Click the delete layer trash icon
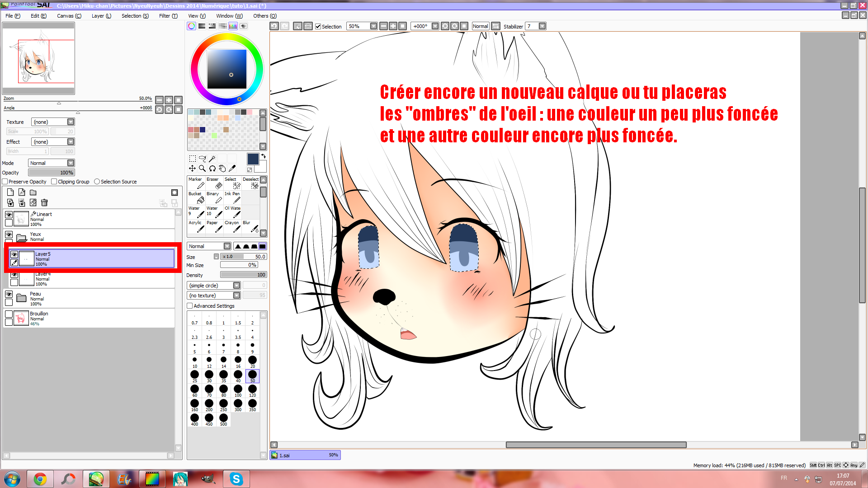 (x=44, y=203)
